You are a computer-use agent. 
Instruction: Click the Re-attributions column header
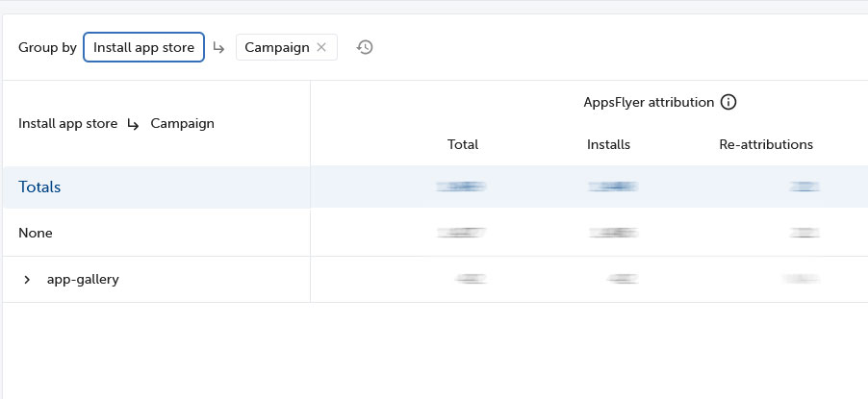[766, 144]
